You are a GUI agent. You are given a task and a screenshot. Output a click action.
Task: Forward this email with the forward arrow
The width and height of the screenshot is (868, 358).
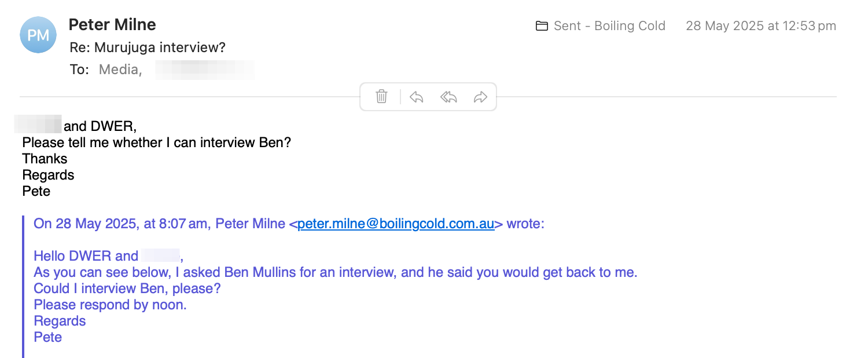[480, 97]
